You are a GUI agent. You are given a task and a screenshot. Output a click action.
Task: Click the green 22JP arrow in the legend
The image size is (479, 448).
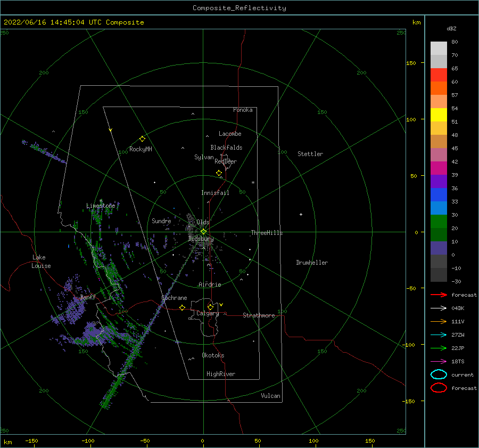[x=439, y=348]
